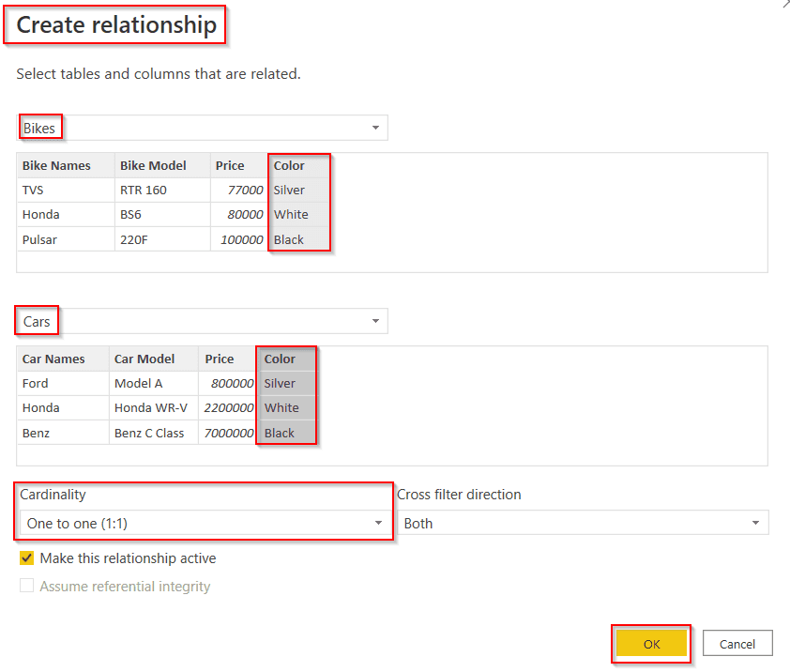Click the Silver cell in Bikes table
790x672 pixels.
(x=298, y=190)
